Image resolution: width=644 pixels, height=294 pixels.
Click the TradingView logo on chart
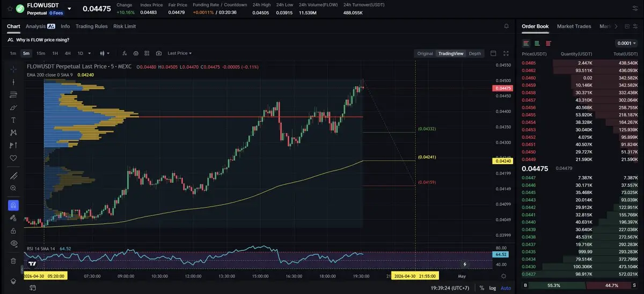point(32,264)
